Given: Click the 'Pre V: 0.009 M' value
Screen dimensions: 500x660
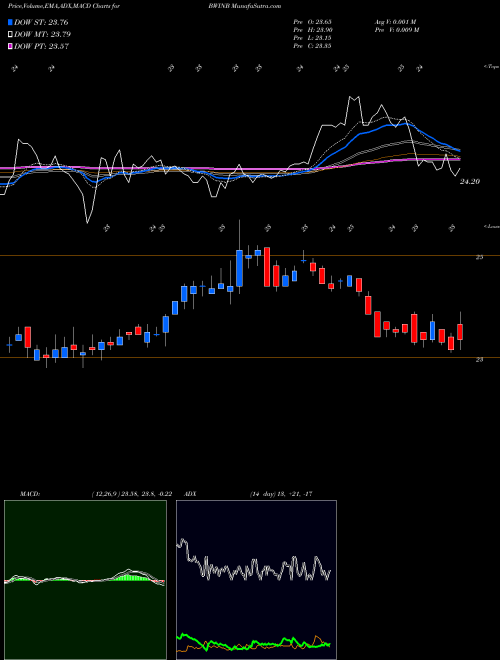Looking at the screenshot, I should 396,30.
